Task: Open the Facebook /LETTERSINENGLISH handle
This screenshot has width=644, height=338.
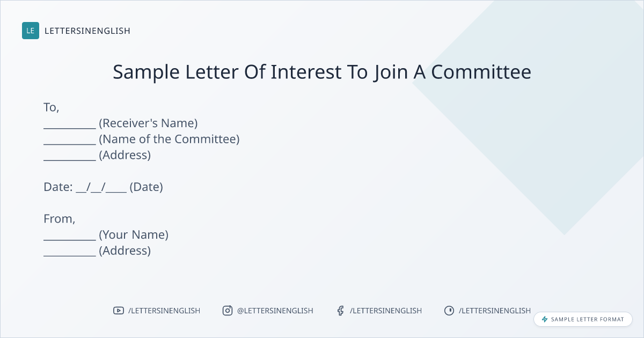Action: 386,311
